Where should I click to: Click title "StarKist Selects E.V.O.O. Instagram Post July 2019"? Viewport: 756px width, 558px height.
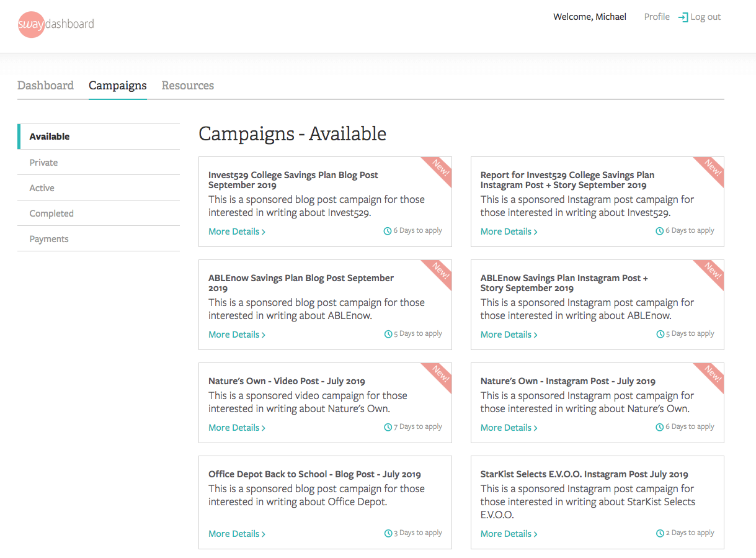point(584,474)
